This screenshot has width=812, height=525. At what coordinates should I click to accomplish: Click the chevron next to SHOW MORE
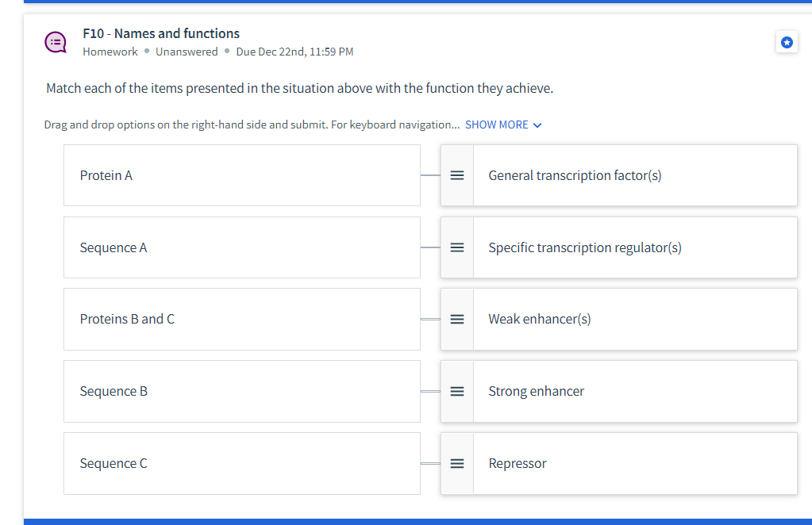click(x=538, y=125)
